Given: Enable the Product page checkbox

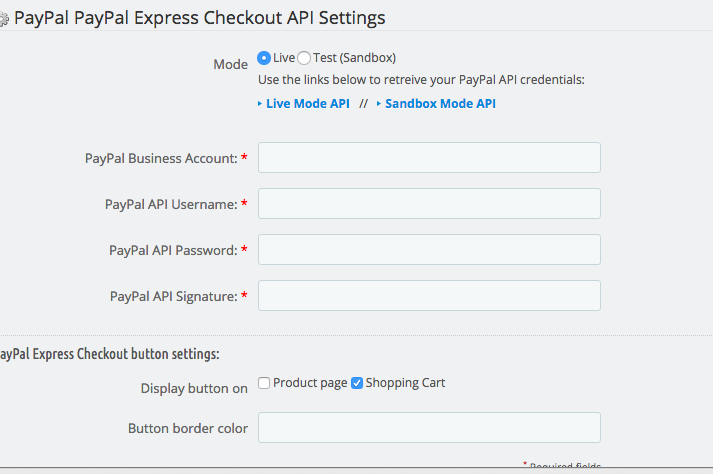Looking at the screenshot, I should pos(264,383).
